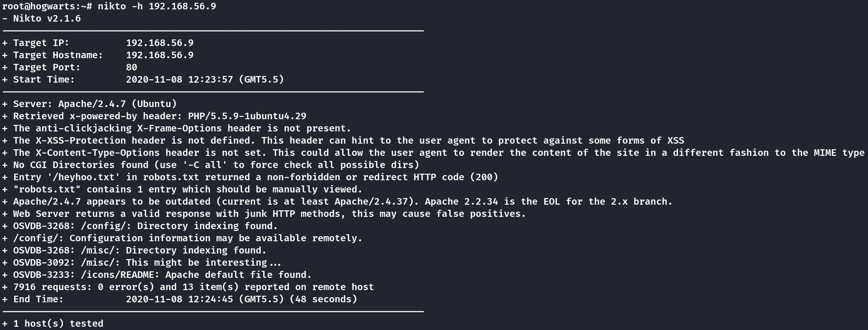Click the Start Time timestamp
The image size is (868, 330).
pos(204,79)
